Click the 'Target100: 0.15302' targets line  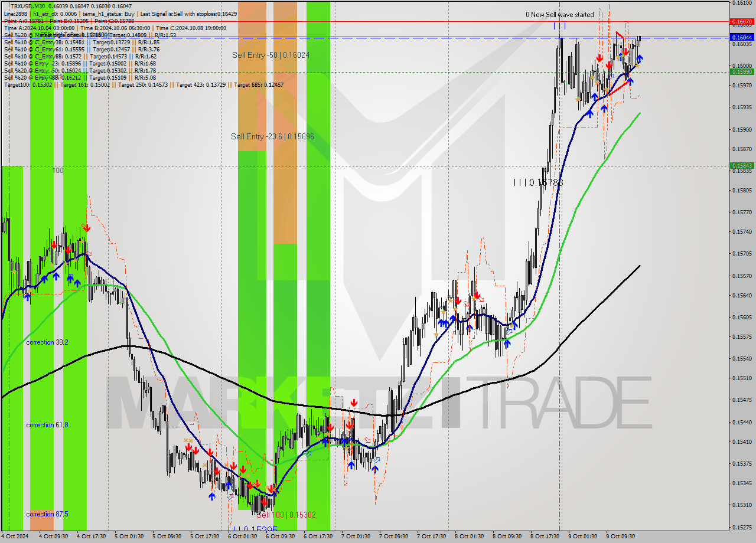[x=144, y=84]
